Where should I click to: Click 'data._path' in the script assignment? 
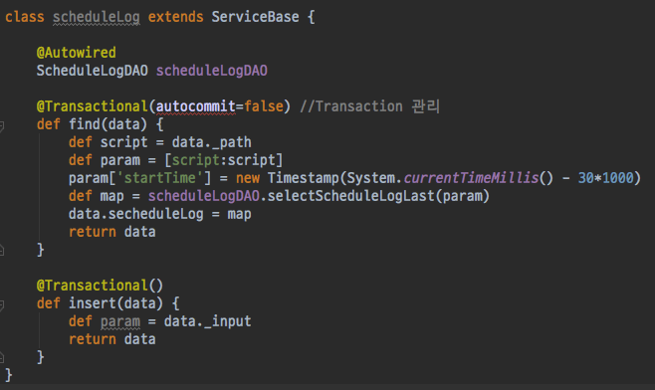pos(212,142)
